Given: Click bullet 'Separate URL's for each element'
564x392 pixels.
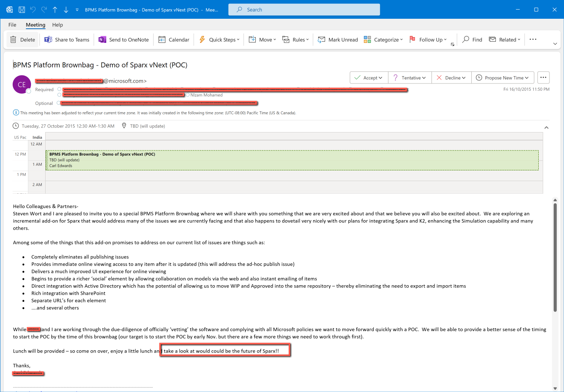Looking at the screenshot, I should coord(69,301).
